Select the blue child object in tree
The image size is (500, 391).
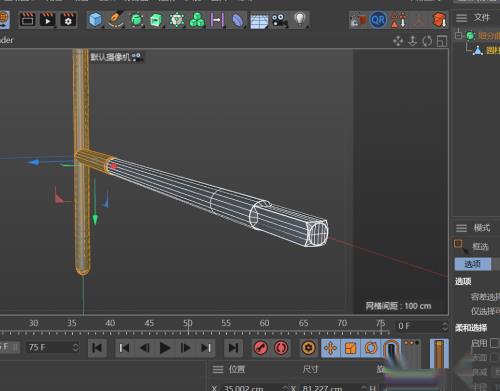[478, 51]
